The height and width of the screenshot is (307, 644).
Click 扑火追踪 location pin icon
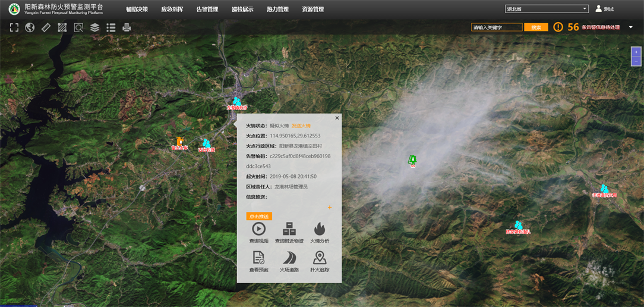coord(319,258)
